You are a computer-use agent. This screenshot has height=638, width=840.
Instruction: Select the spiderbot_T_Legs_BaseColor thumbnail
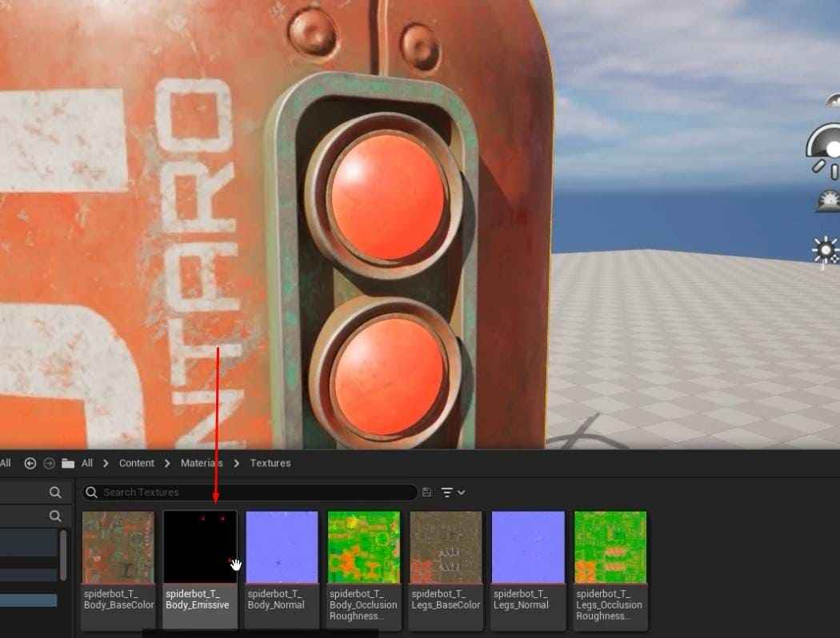tap(446, 547)
